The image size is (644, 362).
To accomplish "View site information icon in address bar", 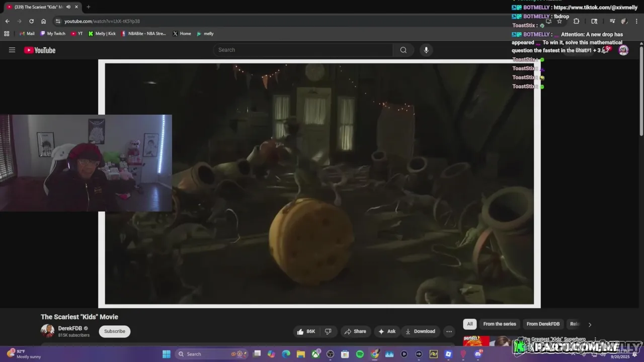I will (58, 21).
